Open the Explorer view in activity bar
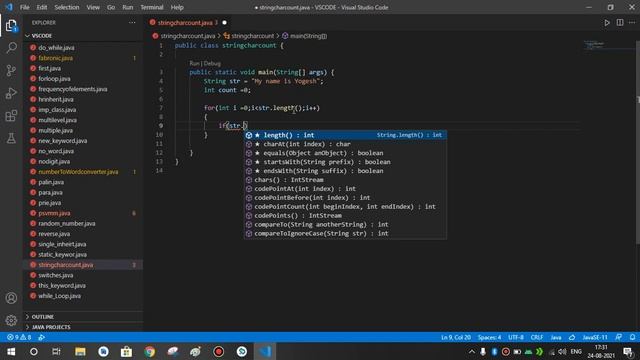This screenshot has width=640, height=360. tap(11, 26)
